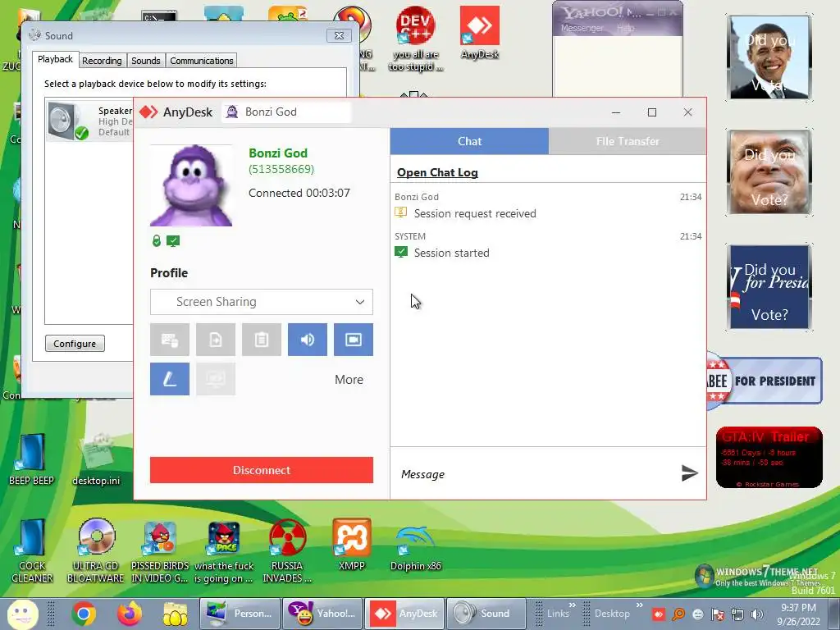Image resolution: width=840 pixels, height=630 pixels.
Task: Click the volume speaker tray icon
Action: [757, 614]
